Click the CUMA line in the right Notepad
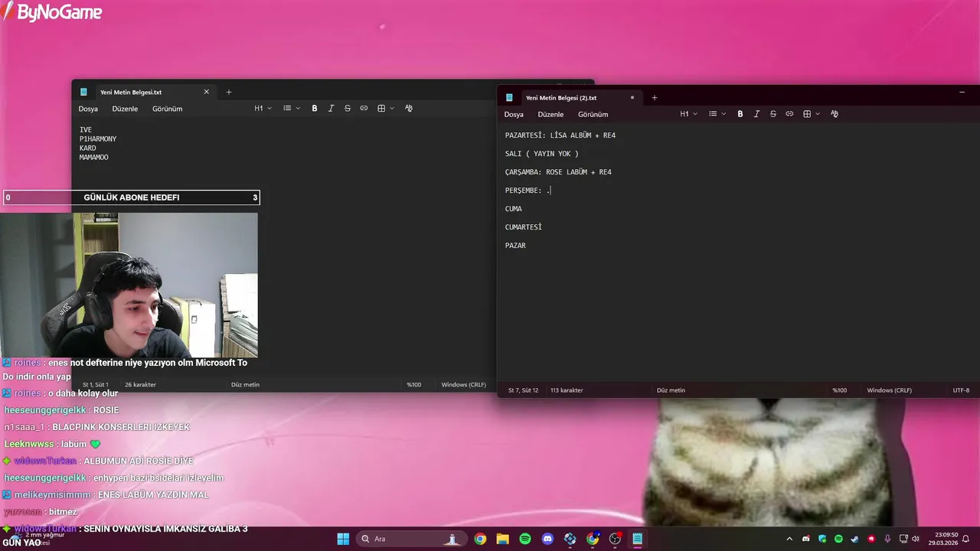This screenshot has width=980, height=551. pyautogui.click(x=514, y=209)
